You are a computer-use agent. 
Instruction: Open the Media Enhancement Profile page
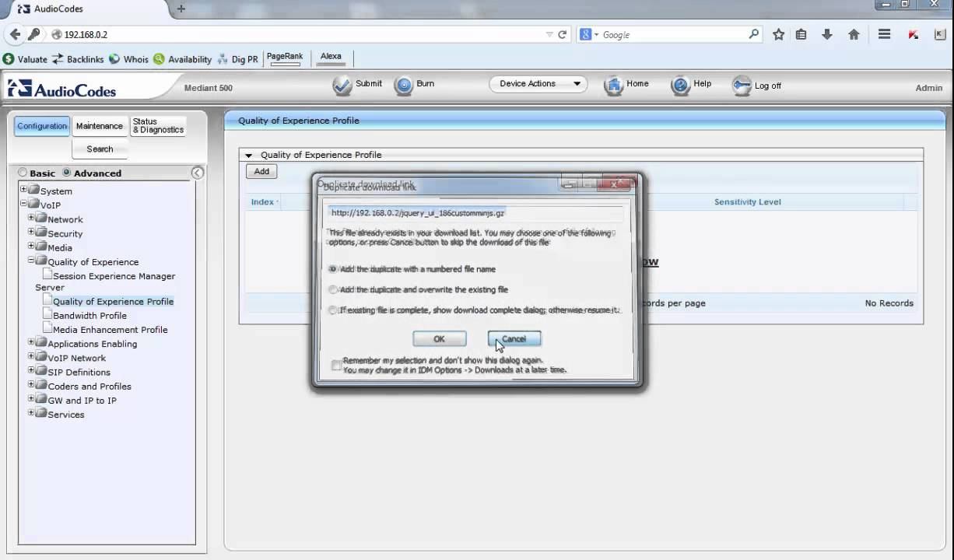[110, 329]
